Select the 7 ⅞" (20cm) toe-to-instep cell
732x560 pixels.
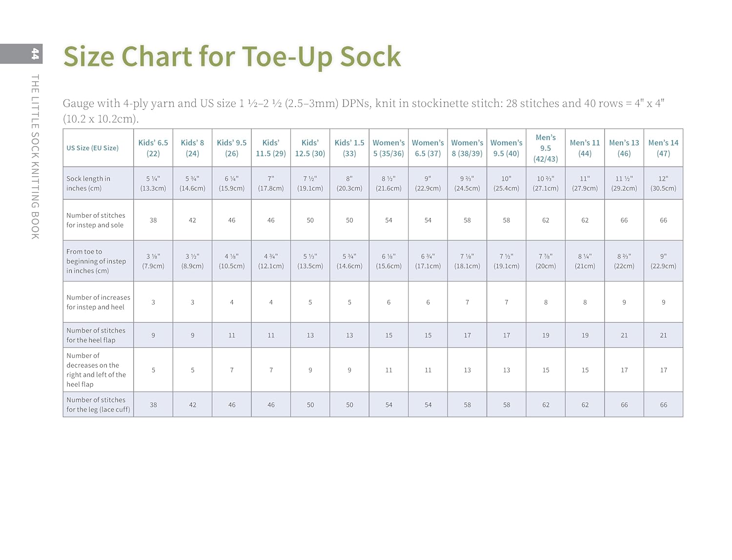pyautogui.click(x=546, y=261)
